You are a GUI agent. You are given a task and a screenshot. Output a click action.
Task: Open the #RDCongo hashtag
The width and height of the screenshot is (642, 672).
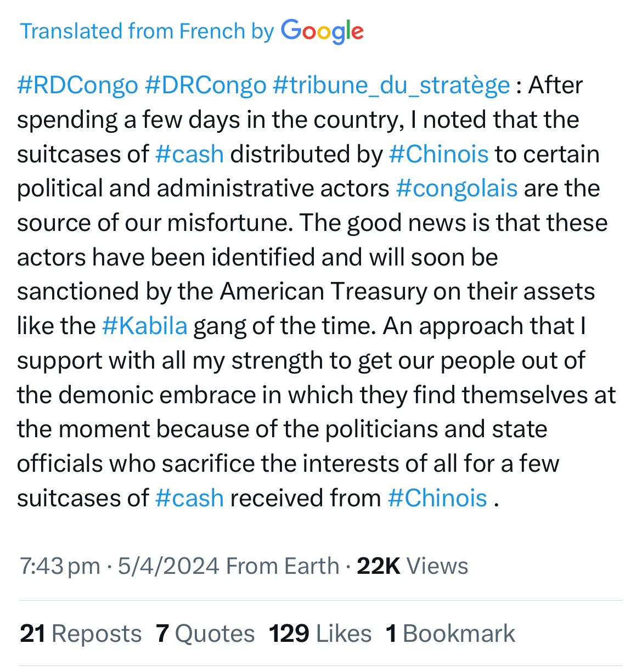(x=77, y=86)
